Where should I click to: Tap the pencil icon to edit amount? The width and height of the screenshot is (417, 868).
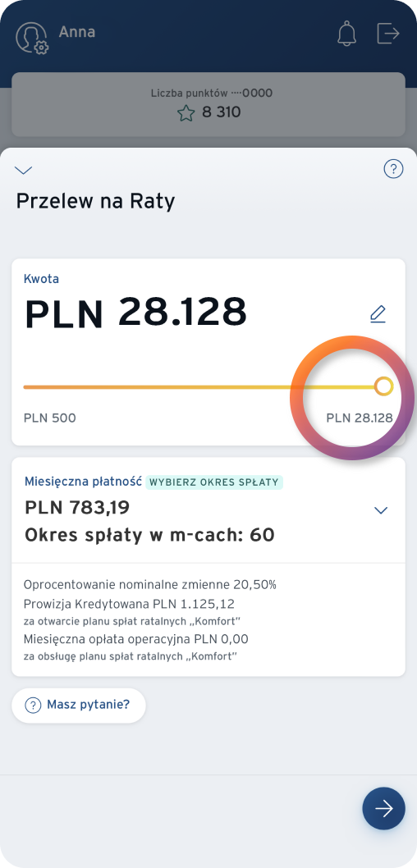(x=378, y=314)
